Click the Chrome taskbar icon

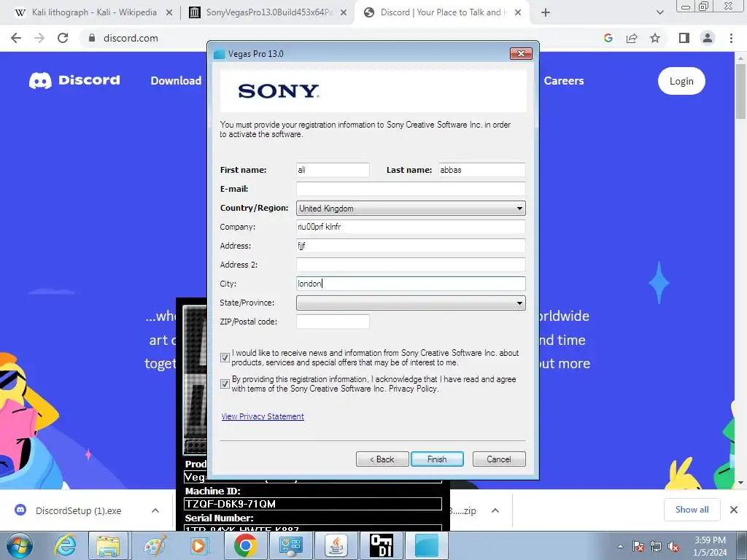pyautogui.click(x=245, y=545)
